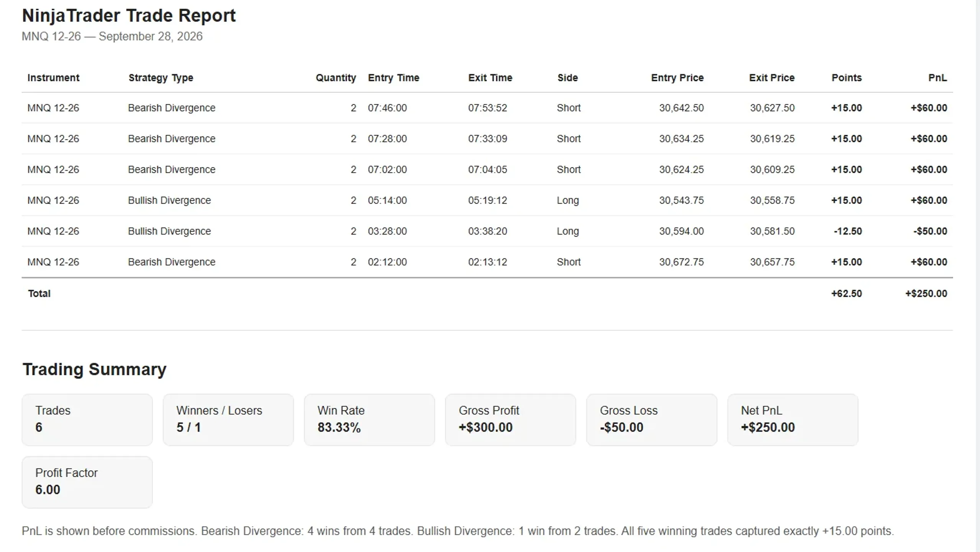Click the Points column header

(x=846, y=78)
